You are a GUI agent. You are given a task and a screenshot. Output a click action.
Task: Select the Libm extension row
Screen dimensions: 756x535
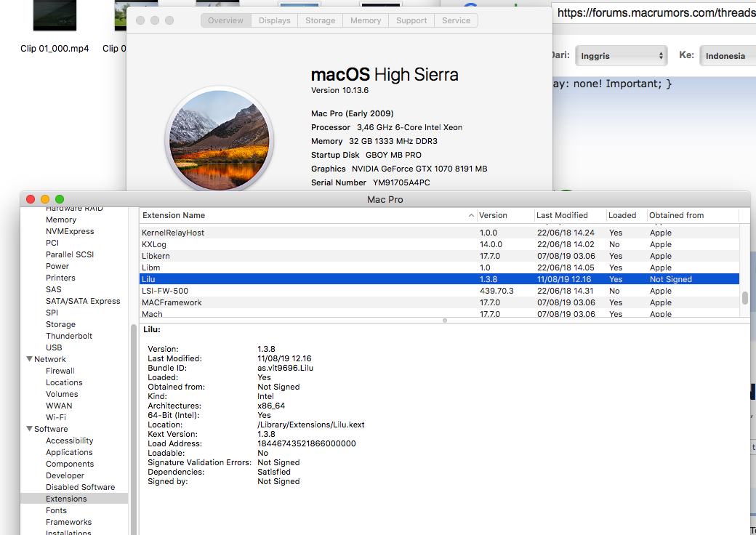[x=439, y=267]
